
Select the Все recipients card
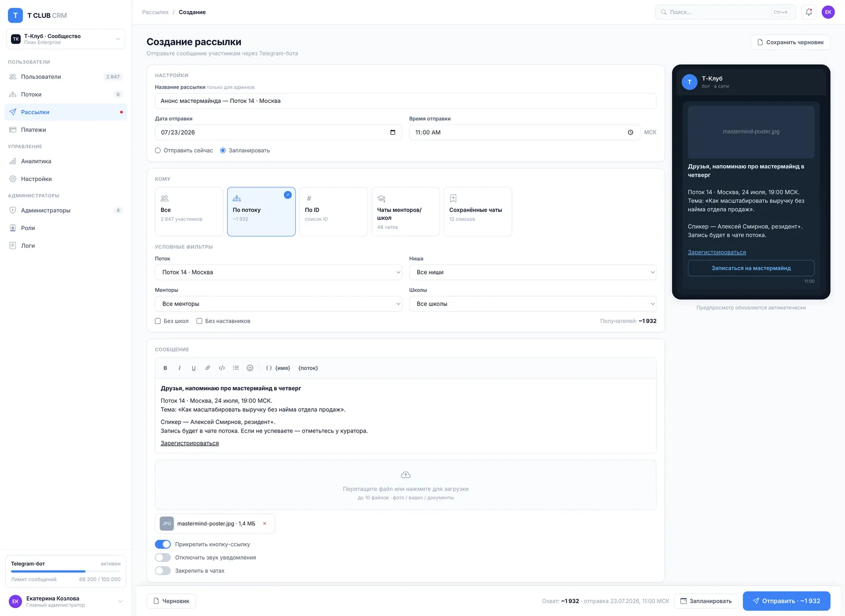(x=189, y=212)
